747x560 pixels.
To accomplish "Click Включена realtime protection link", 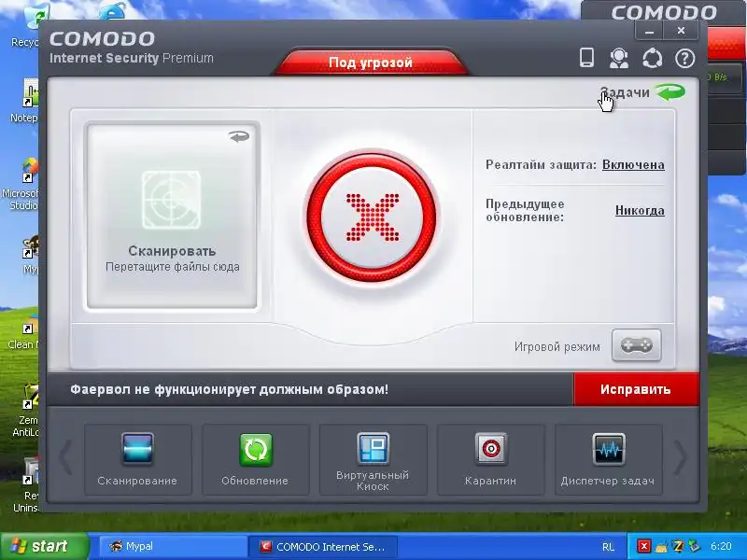I will (x=633, y=165).
